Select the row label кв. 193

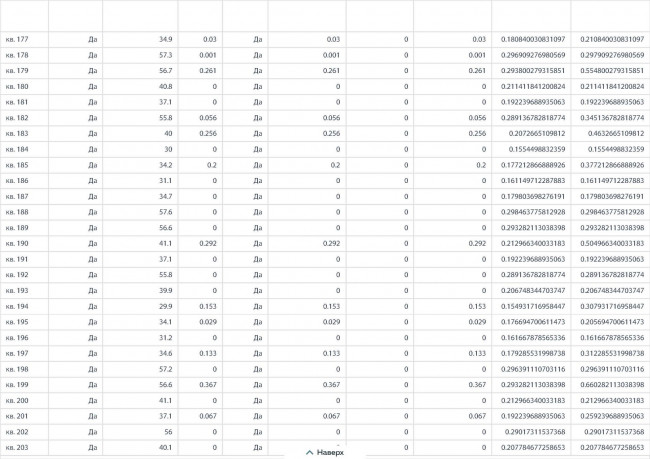click(x=17, y=291)
